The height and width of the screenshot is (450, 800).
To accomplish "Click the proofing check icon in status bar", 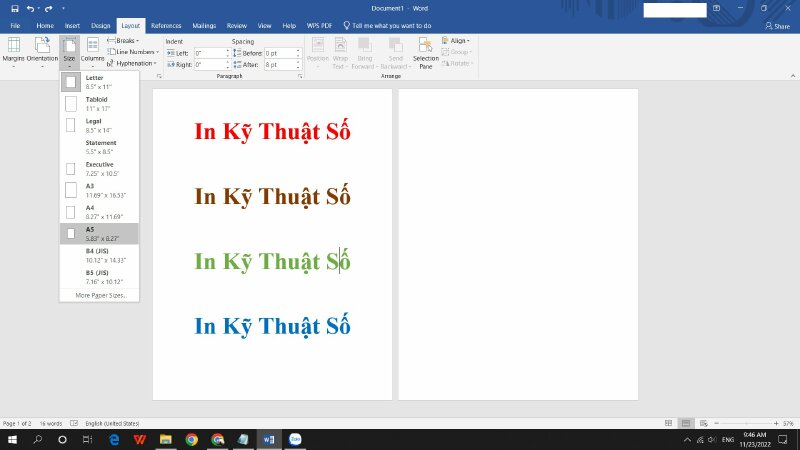I will [x=74, y=423].
